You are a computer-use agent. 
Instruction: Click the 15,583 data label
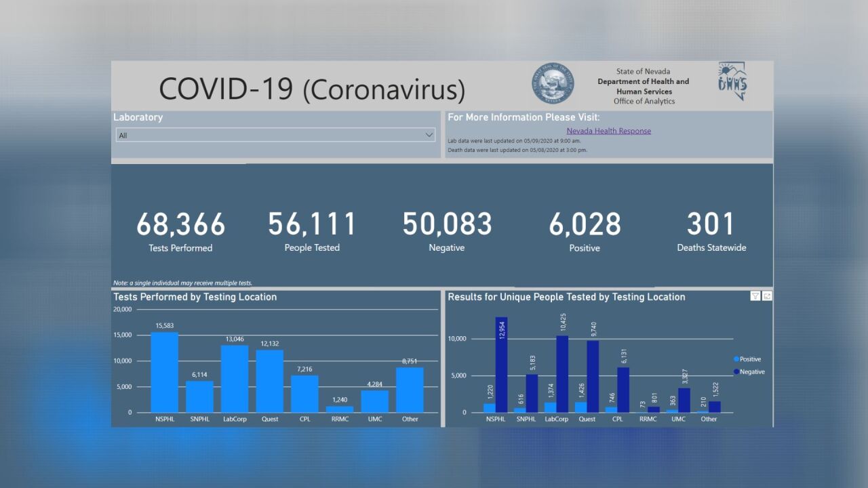tap(164, 326)
